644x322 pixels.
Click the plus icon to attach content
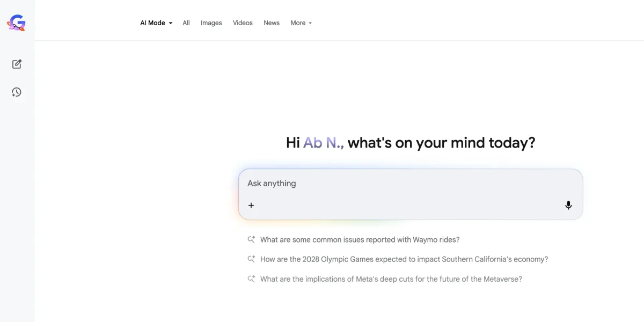click(x=251, y=205)
